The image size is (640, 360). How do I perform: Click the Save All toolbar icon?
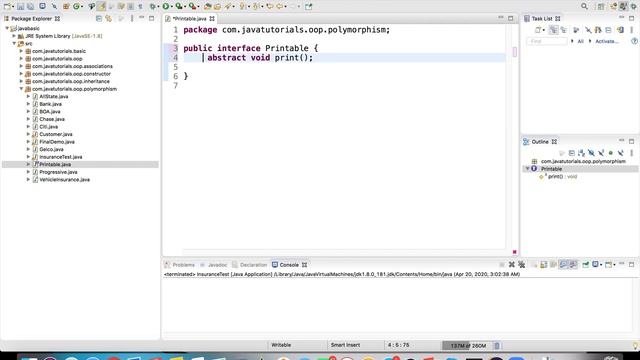click(x=31, y=7)
